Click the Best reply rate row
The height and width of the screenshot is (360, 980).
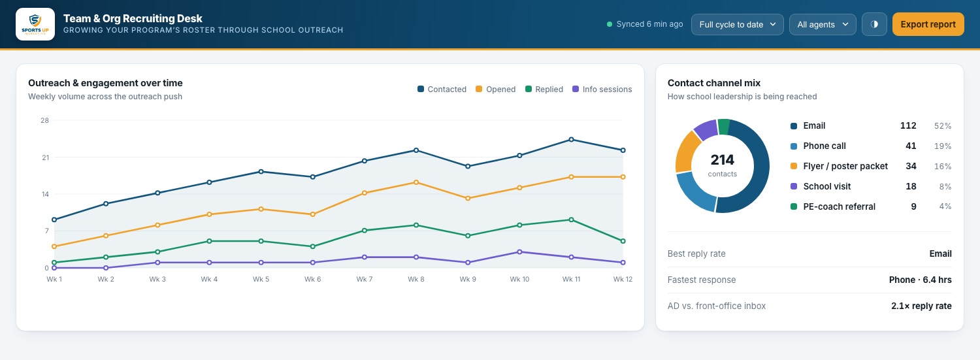[x=809, y=254]
